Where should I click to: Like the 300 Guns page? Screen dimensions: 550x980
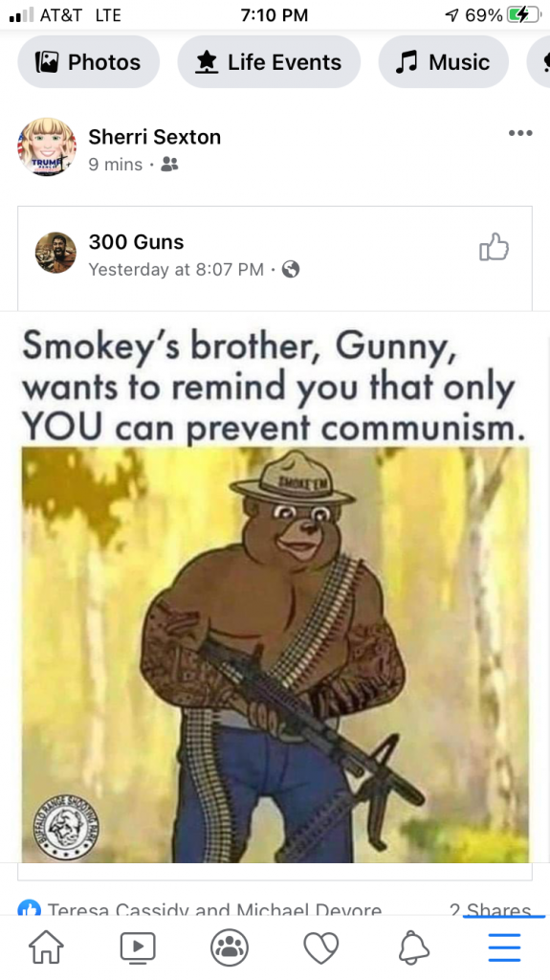pyautogui.click(x=494, y=246)
